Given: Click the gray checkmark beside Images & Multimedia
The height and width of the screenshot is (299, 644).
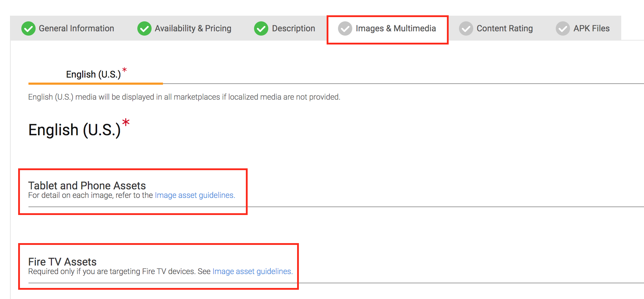Looking at the screenshot, I should click(345, 28).
